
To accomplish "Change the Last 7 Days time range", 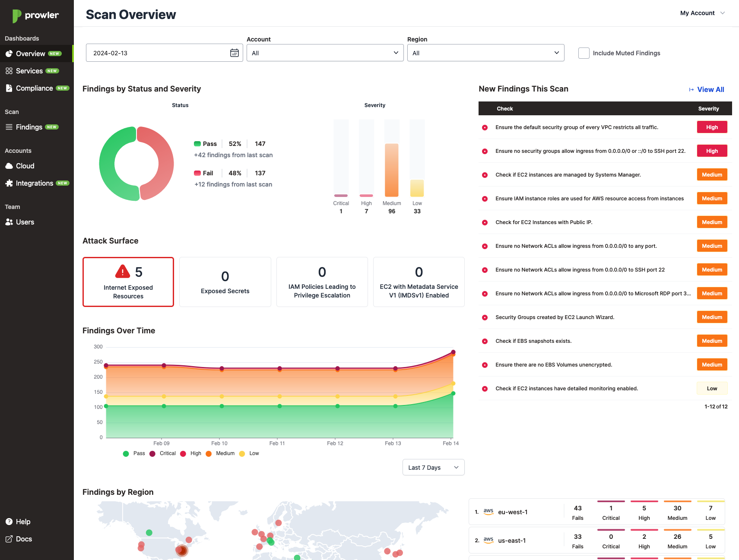I will click(433, 467).
